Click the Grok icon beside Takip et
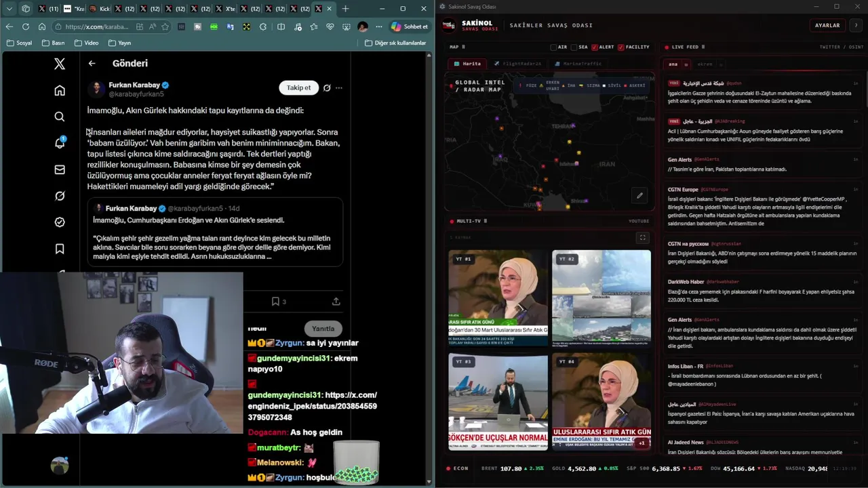 [327, 87]
